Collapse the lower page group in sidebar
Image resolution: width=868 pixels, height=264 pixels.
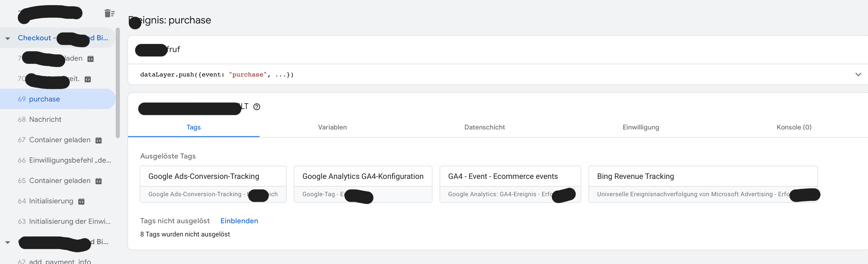click(8, 242)
